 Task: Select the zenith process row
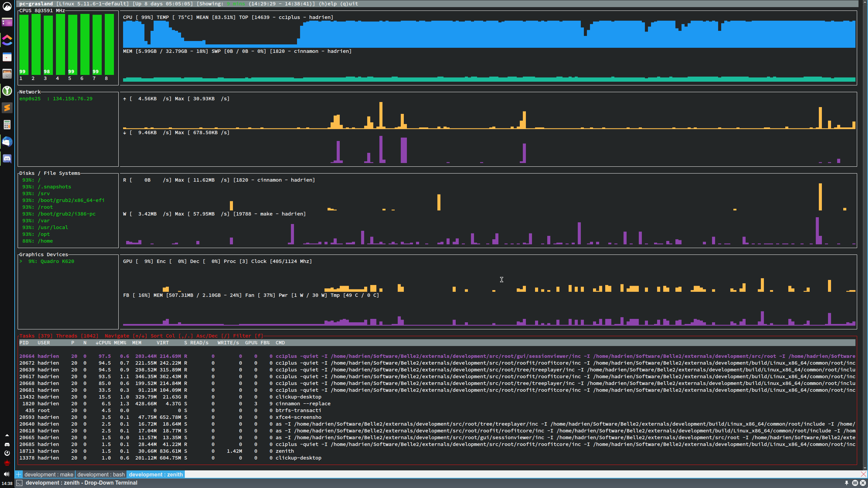click(x=437, y=451)
